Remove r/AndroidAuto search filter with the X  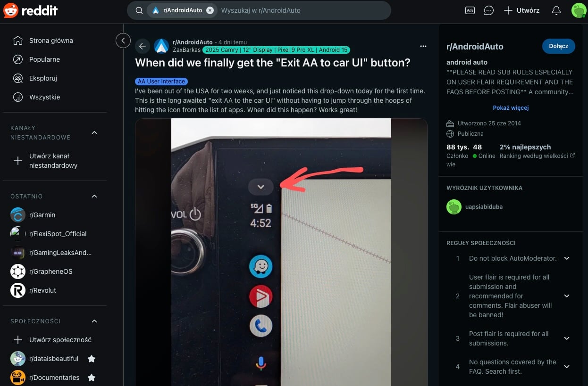210,10
